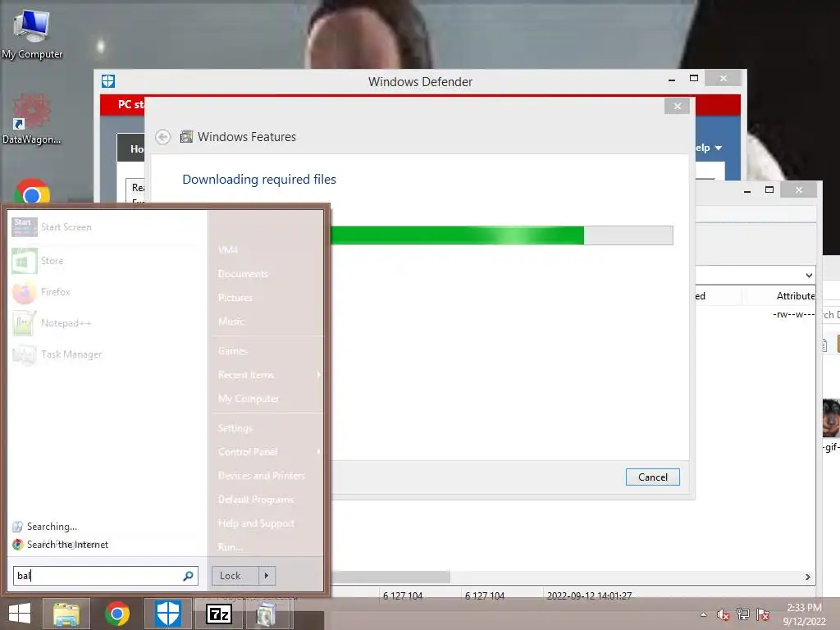Click the download progress bar
The width and height of the screenshot is (840, 630).
(x=501, y=235)
